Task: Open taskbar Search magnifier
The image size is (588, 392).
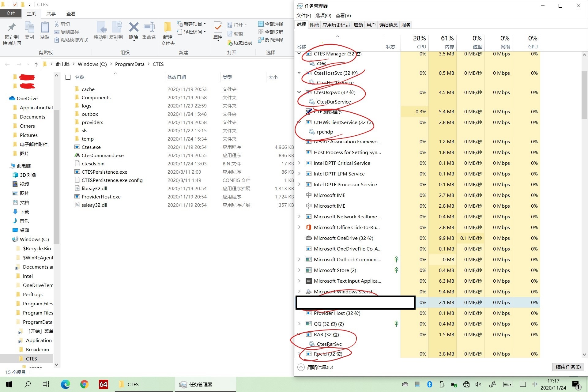Action: tap(28, 384)
